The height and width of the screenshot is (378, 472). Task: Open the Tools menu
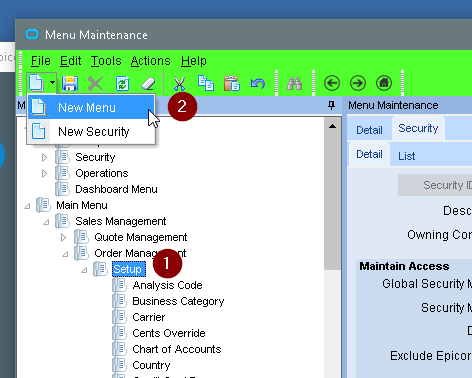click(x=106, y=61)
